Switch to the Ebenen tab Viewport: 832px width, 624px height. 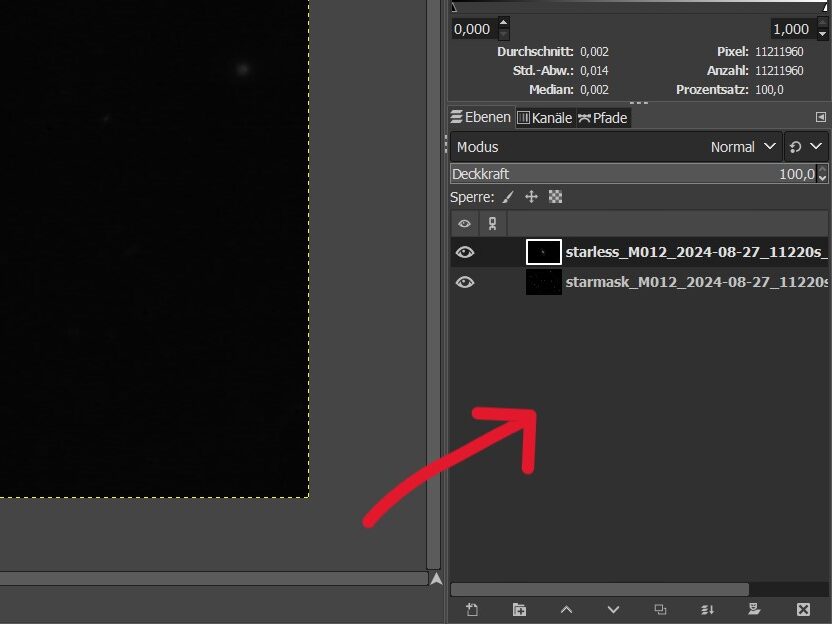pos(480,117)
